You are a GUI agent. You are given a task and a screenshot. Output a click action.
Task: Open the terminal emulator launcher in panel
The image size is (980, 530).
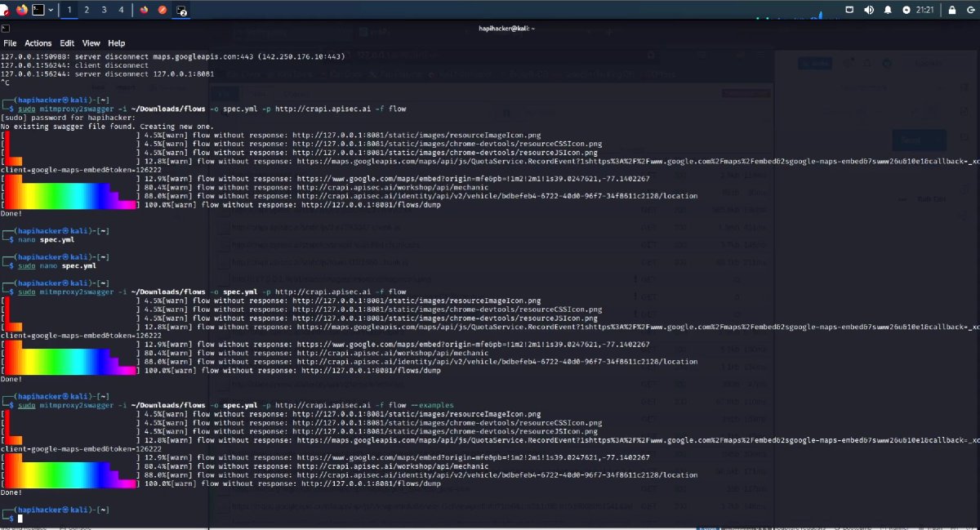pyautogui.click(x=38, y=10)
